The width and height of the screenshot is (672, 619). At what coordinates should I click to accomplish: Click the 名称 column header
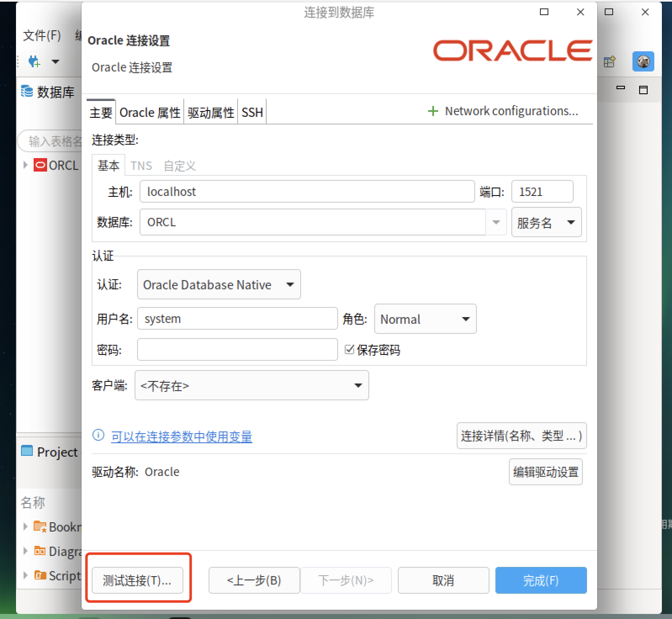[x=33, y=503]
